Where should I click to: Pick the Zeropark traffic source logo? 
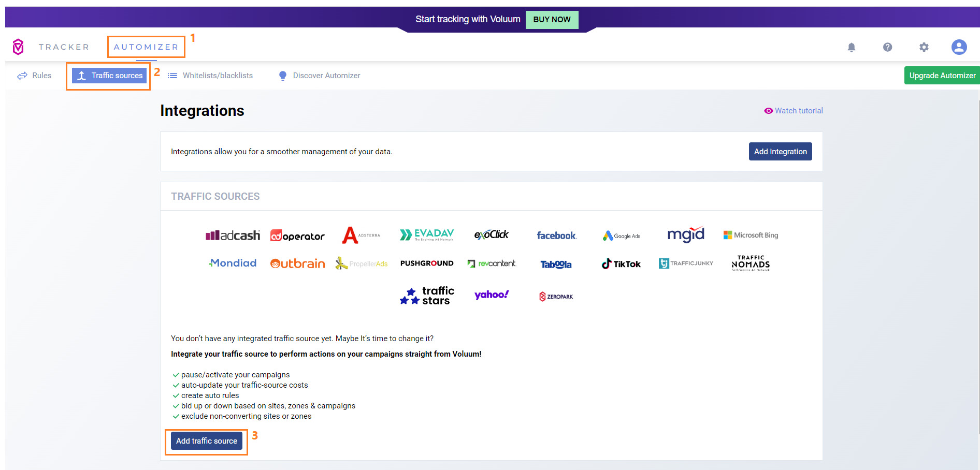[x=556, y=297]
